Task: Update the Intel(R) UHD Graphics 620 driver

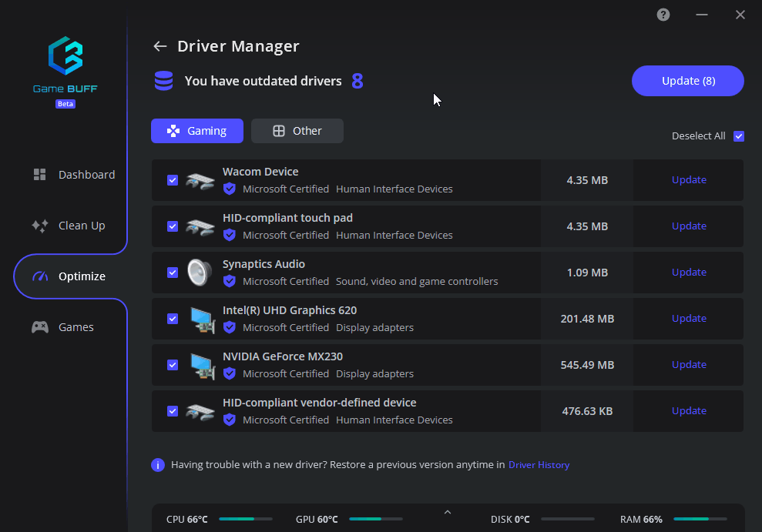Action: [x=689, y=319]
